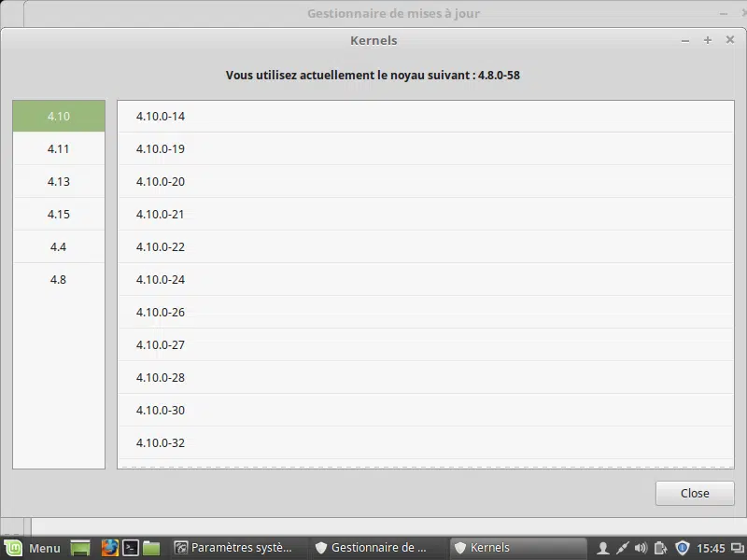
Task: Select the 4.11 kernel series
Action: (x=59, y=149)
